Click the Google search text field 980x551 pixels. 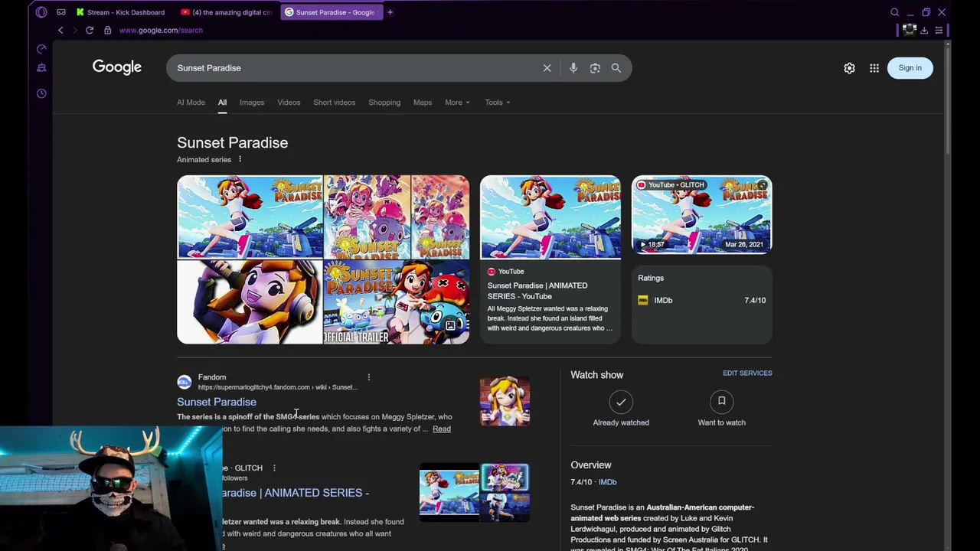352,68
